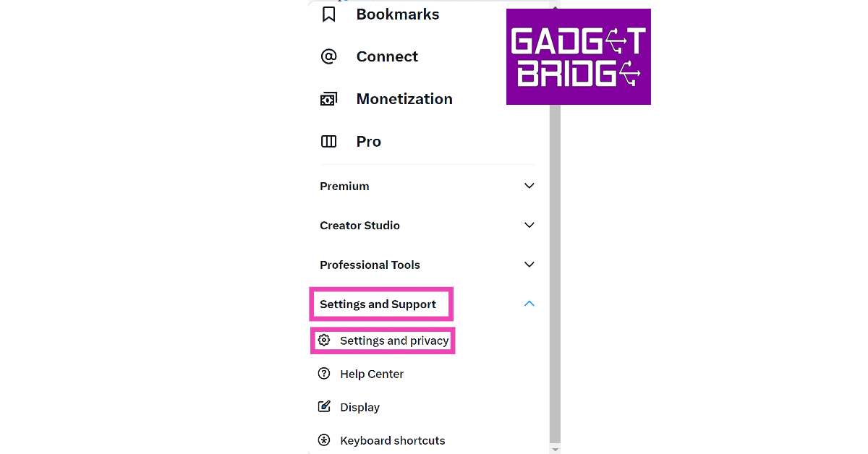
Task: Open Keyboard shortcuts
Action: tap(393, 440)
